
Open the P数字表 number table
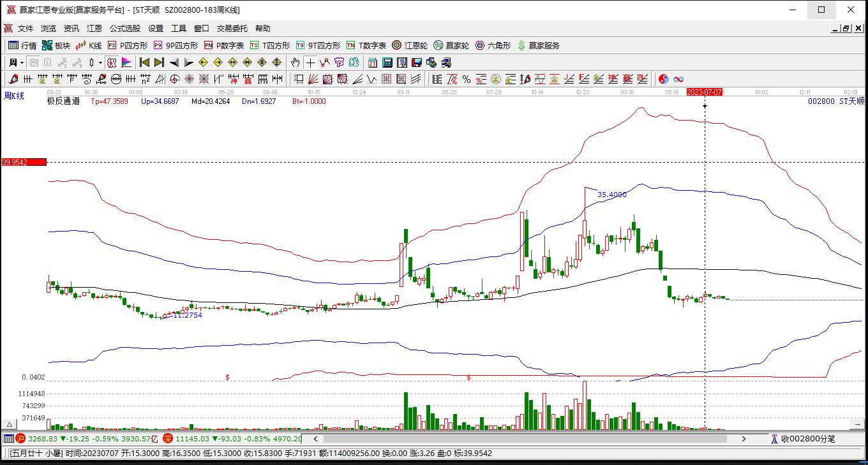pos(224,45)
